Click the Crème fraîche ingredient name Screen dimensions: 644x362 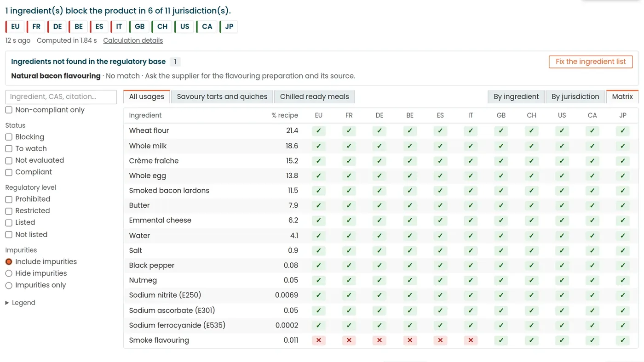154,161
